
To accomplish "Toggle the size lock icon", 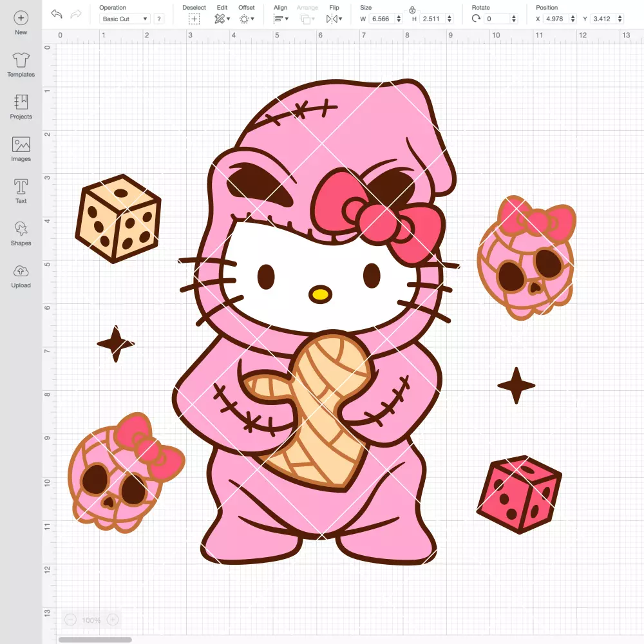I will click(x=412, y=10).
